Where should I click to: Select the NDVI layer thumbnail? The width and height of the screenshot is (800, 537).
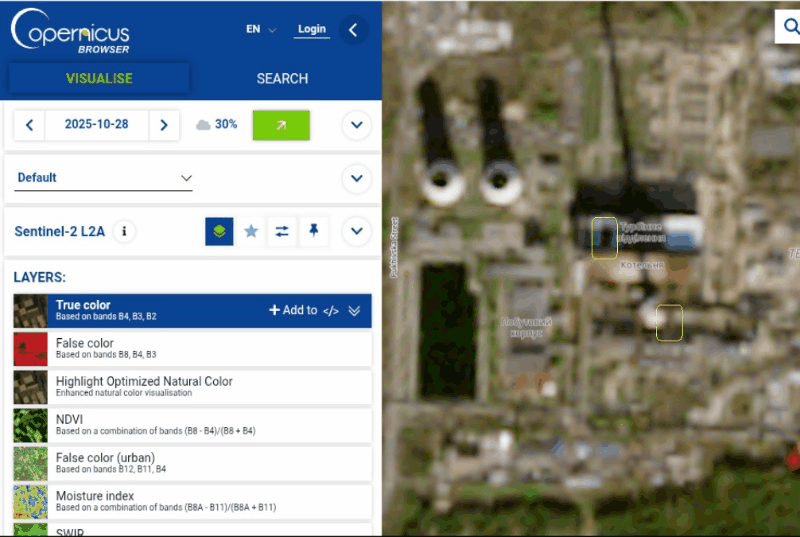(30, 426)
